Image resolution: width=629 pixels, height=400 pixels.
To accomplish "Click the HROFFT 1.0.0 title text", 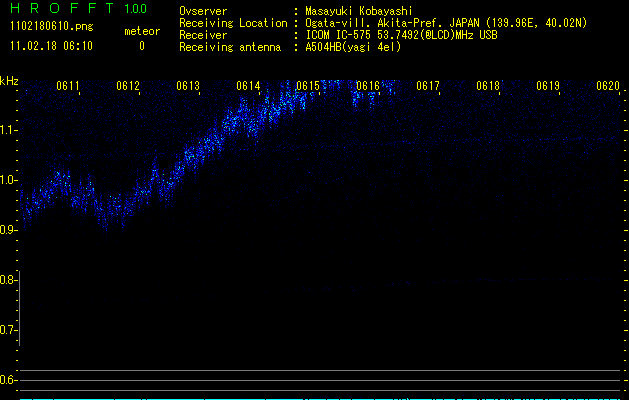I will 78,8.
